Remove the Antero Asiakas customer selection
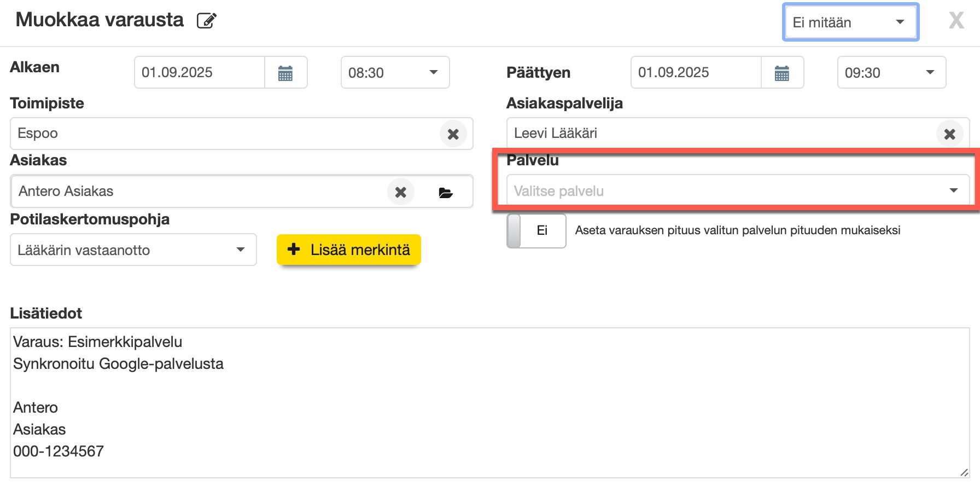This screenshot has height=486, width=980. (401, 192)
